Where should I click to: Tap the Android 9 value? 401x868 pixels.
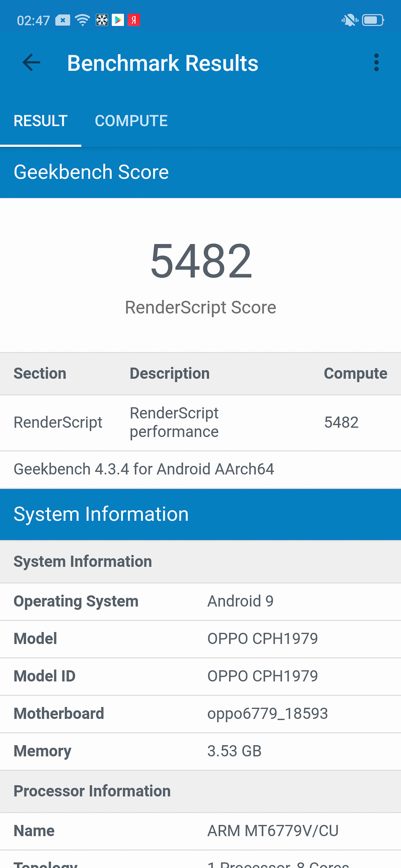coord(241,602)
